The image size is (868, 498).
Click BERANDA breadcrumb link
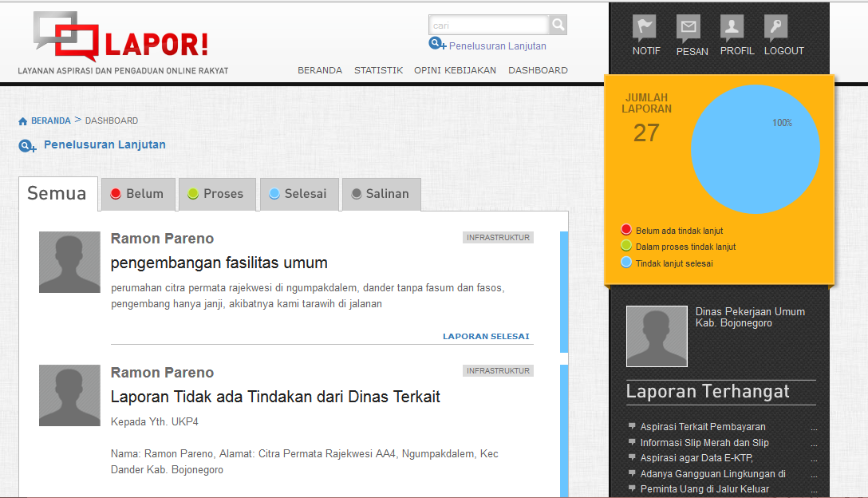click(x=51, y=121)
